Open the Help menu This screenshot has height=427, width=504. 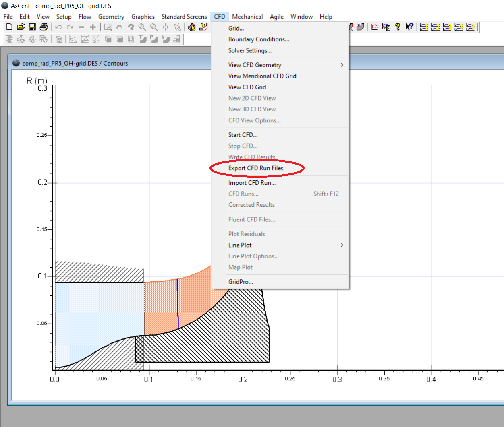326,17
